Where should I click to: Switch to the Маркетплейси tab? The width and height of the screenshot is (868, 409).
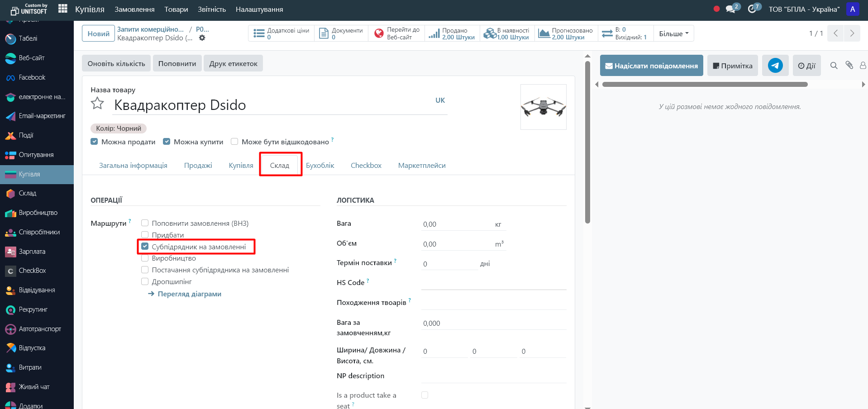pyautogui.click(x=422, y=166)
